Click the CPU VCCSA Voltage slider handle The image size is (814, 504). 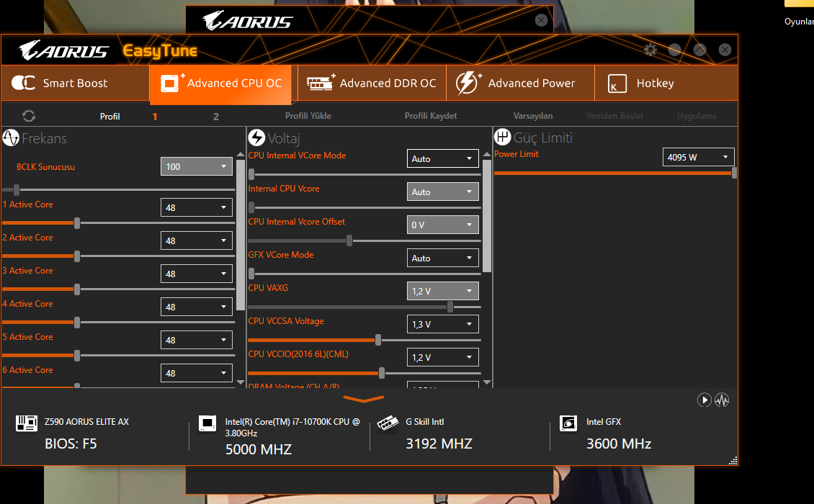click(378, 340)
